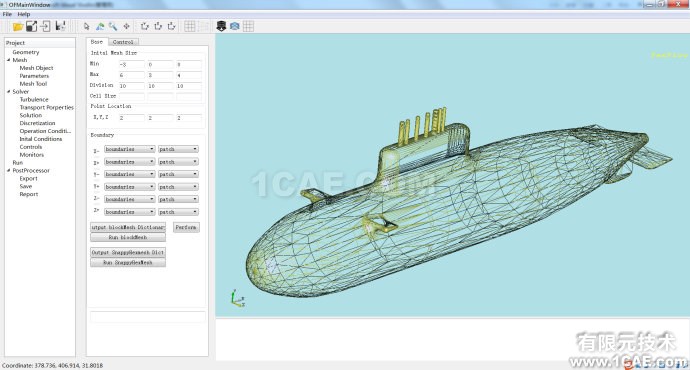The image size is (690, 370).
Task: Click the first Division input field
Action: (x=131, y=86)
